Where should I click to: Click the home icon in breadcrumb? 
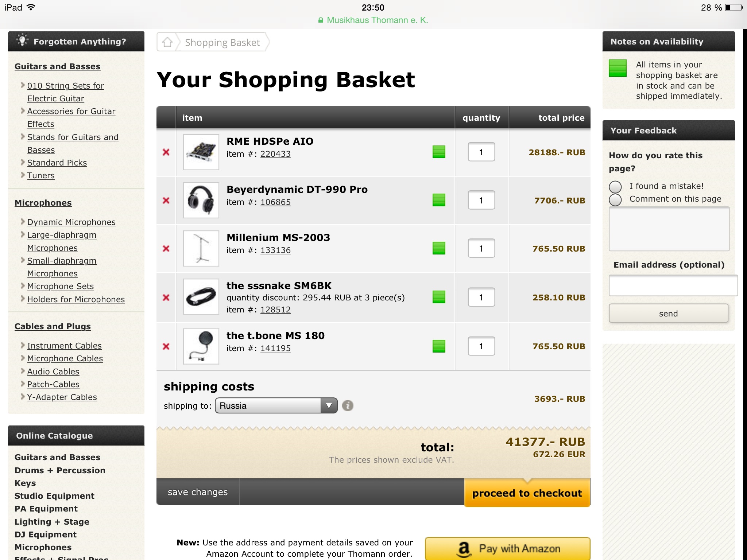167,42
